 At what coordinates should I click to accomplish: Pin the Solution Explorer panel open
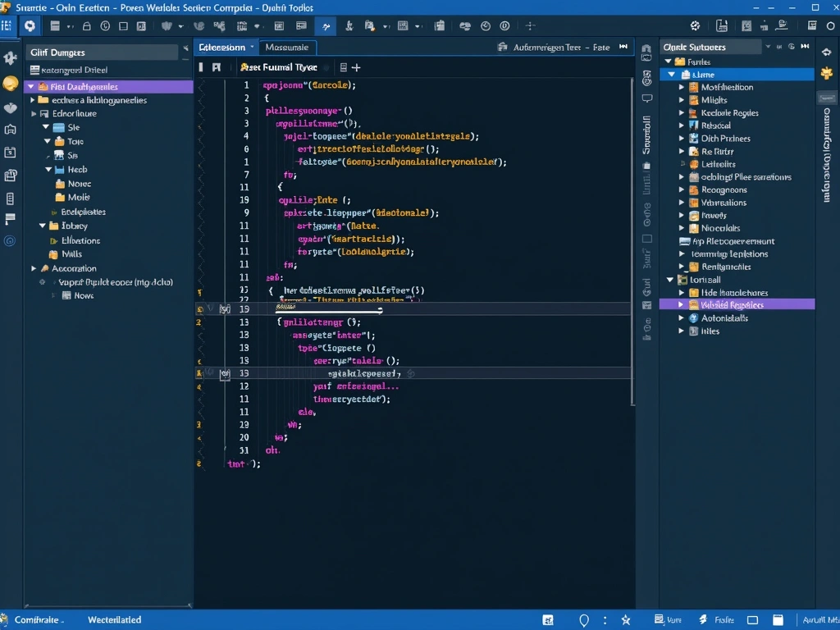point(805,47)
